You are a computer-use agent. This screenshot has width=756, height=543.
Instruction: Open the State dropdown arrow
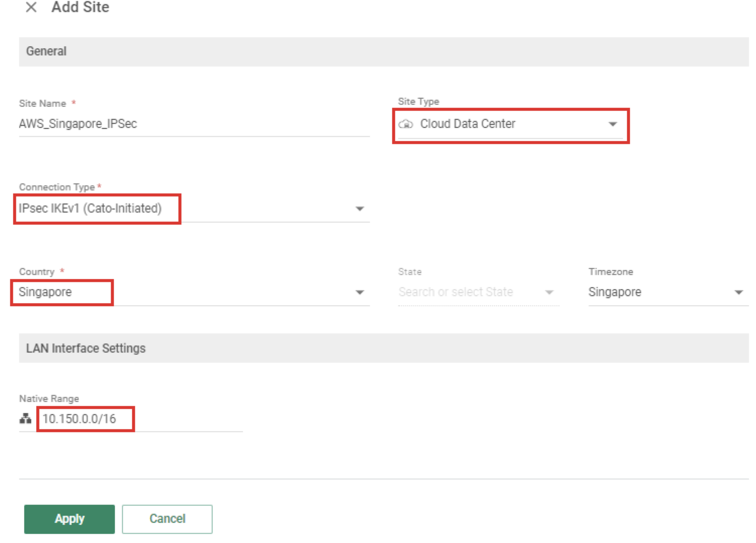pyautogui.click(x=549, y=292)
